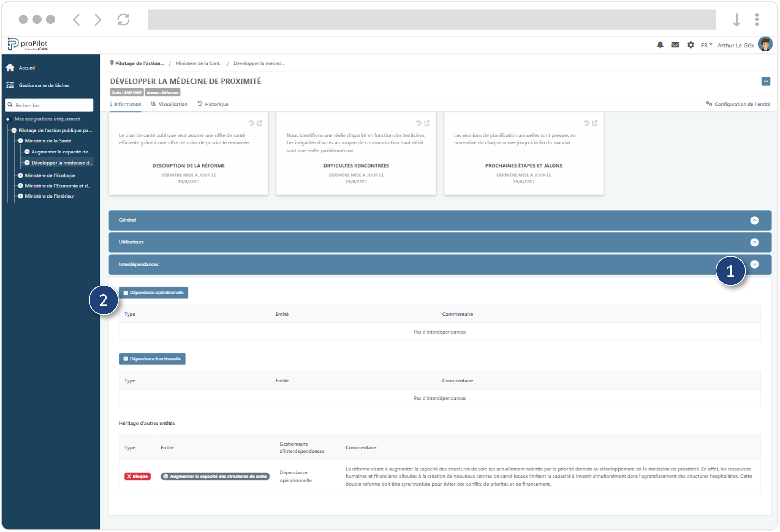Click the Dépendance opérationnelle button
The image size is (780, 532).
coord(154,293)
